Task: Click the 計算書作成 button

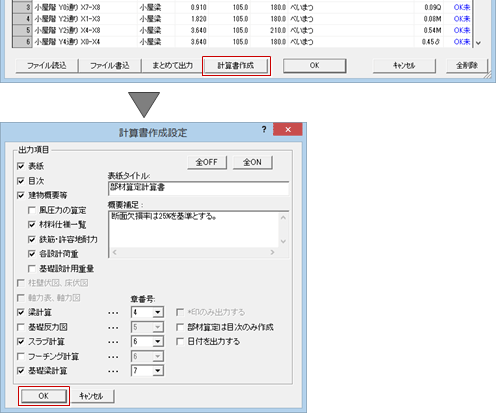Action: point(236,66)
